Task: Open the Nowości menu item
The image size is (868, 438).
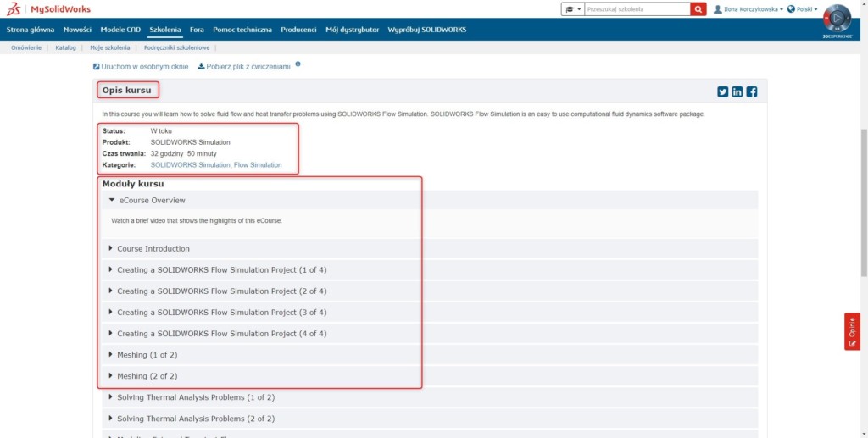Action: [77, 30]
